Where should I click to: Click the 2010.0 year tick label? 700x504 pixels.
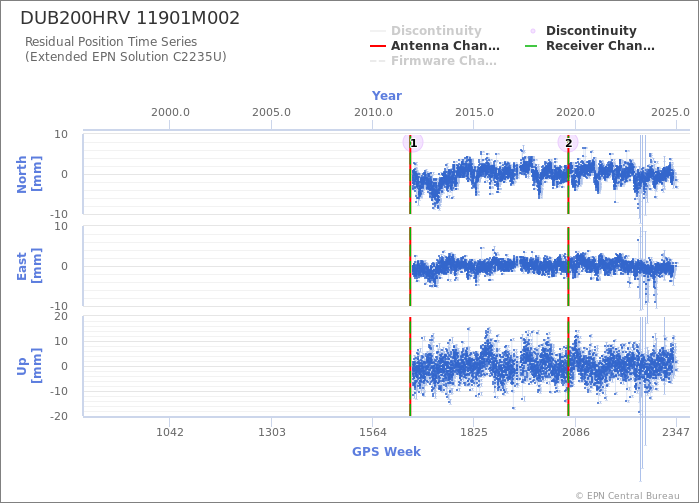click(373, 112)
